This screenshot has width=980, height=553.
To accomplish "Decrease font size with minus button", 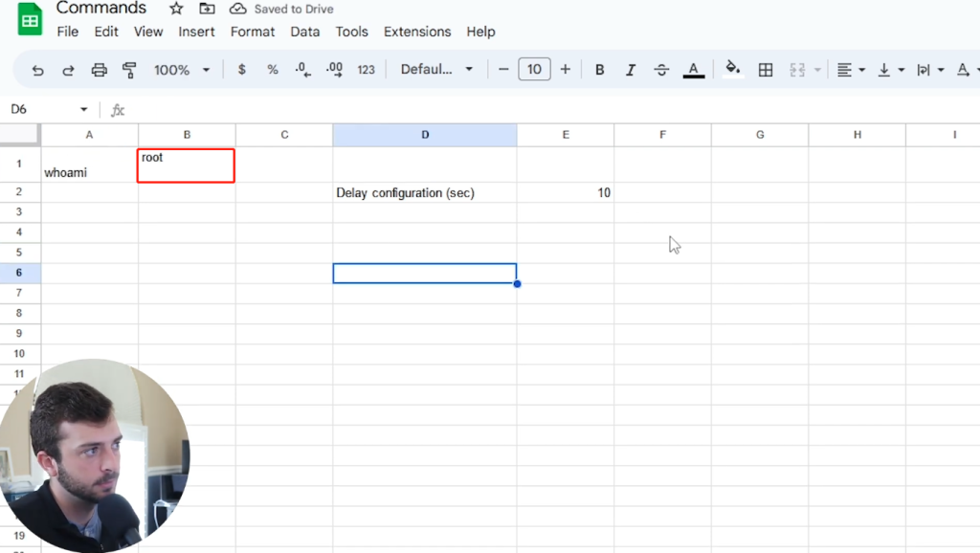I will (x=503, y=69).
